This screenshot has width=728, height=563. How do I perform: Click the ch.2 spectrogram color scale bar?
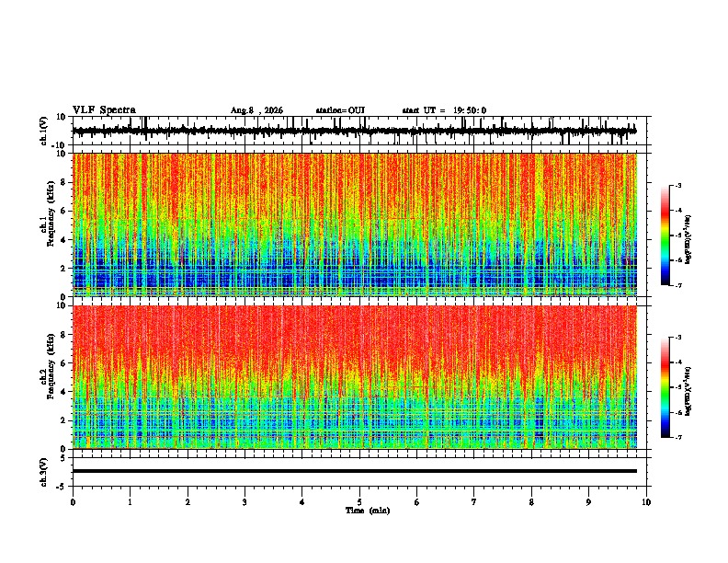[665, 387]
